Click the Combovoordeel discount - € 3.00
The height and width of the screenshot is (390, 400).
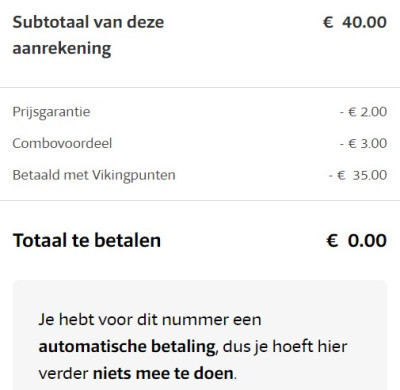pyautogui.click(x=363, y=143)
